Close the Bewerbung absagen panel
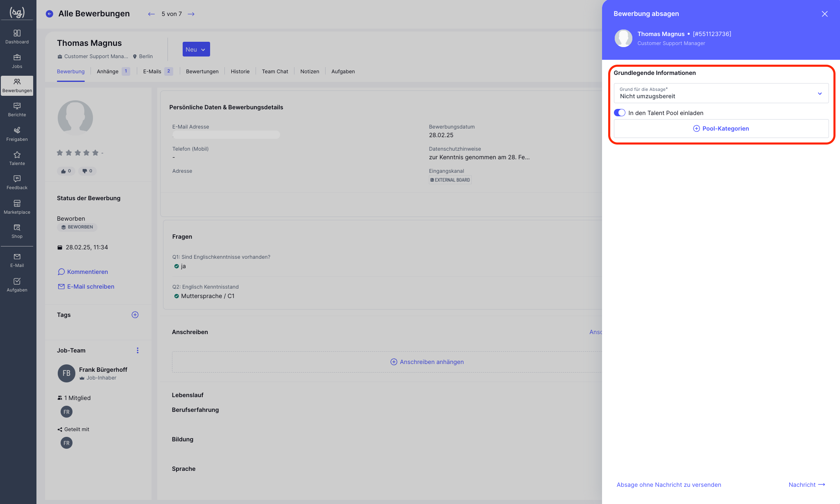Image resolution: width=840 pixels, height=504 pixels. pyautogui.click(x=825, y=14)
